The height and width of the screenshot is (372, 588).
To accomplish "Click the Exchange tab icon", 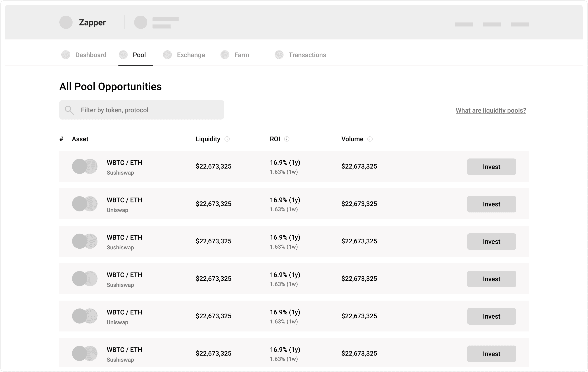I will pyautogui.click(x=168, y=55).
